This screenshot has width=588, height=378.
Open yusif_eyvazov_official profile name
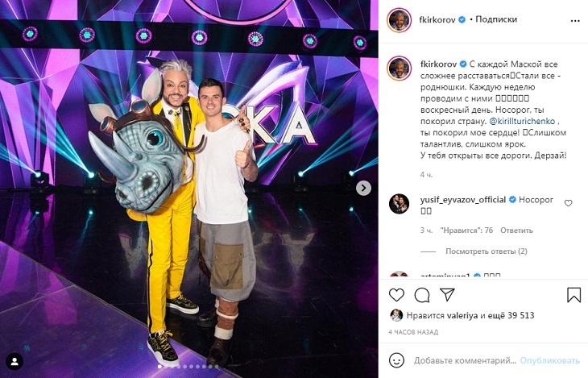tap(463, 200)
